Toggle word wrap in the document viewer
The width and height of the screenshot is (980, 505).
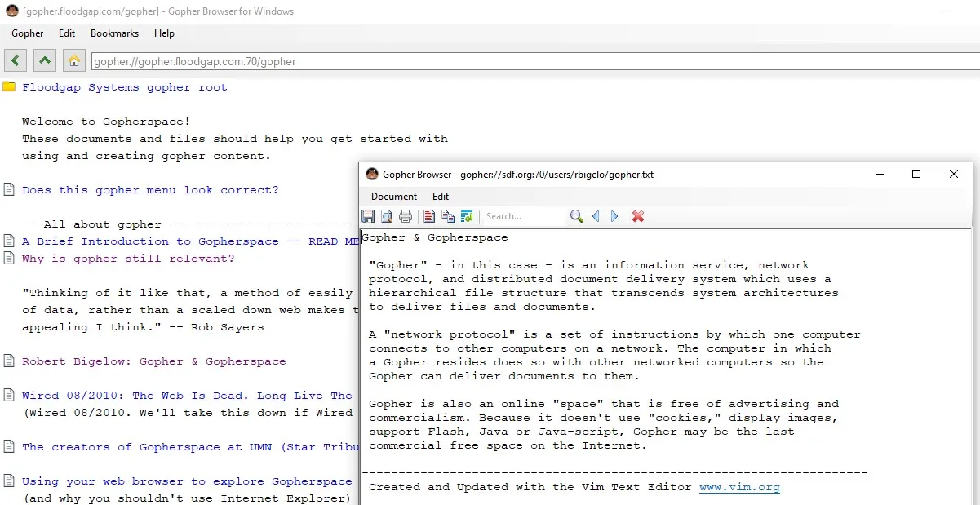tap(466, 215)
